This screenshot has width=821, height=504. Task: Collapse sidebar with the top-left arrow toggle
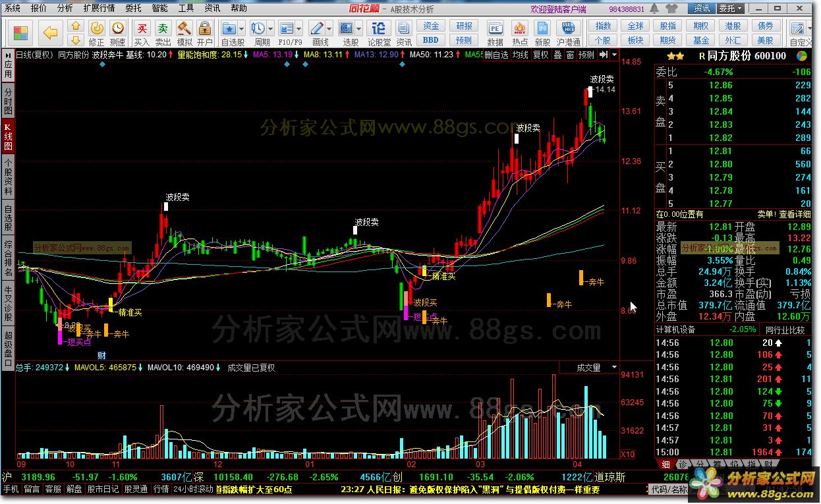click(x=8, y=55)
